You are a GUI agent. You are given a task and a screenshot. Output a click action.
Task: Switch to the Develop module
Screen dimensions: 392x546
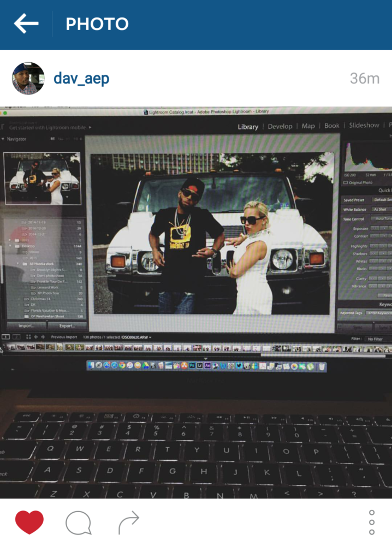[280, 126]
